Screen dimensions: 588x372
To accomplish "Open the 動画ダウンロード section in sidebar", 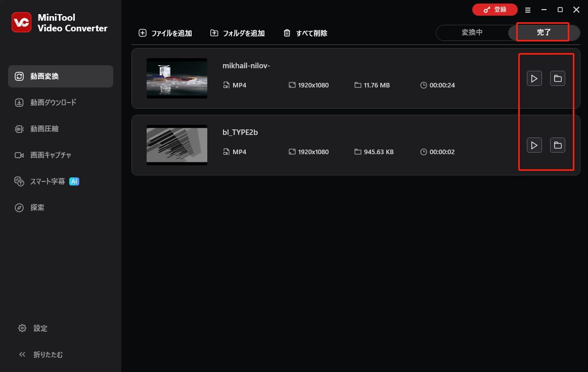I will tap(54, 102).
